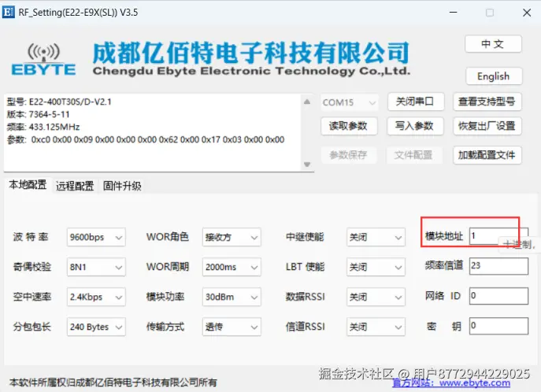Open the 模块功率 30dBm dropdown
Viewport: 541px width, 392px height.
point(232,297)
